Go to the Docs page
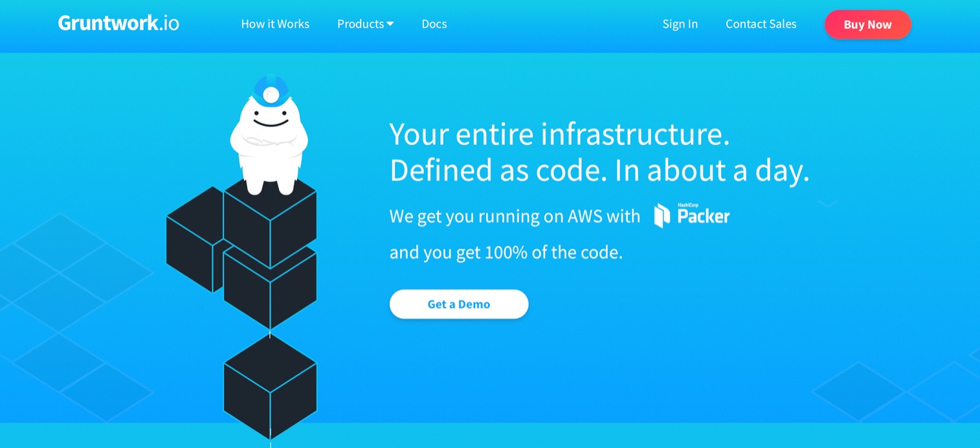The height and width of the screenshot is (448, 980). click(434, 24)
